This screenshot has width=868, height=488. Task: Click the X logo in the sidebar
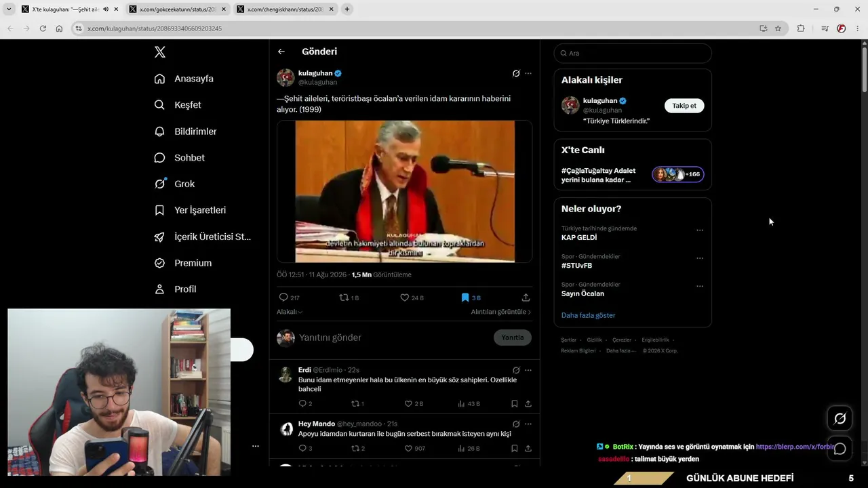click(x=160, y=52)
